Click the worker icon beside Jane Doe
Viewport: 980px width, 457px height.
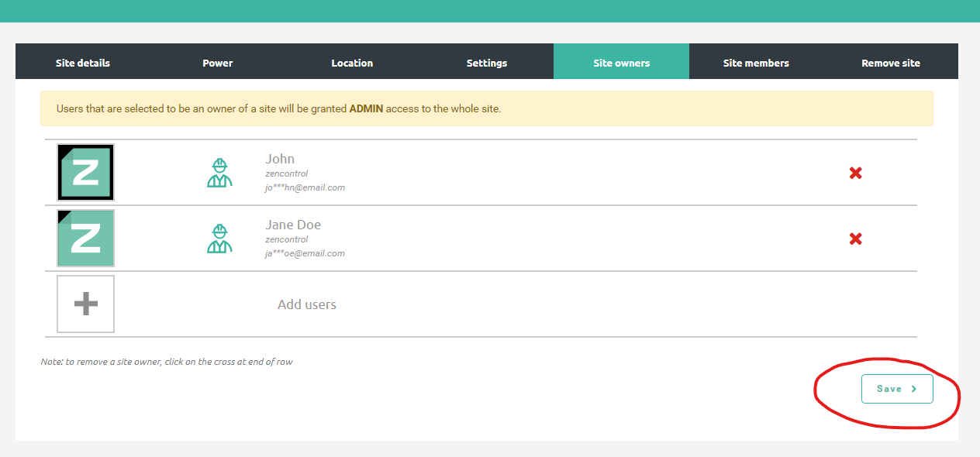coord(219,239)
